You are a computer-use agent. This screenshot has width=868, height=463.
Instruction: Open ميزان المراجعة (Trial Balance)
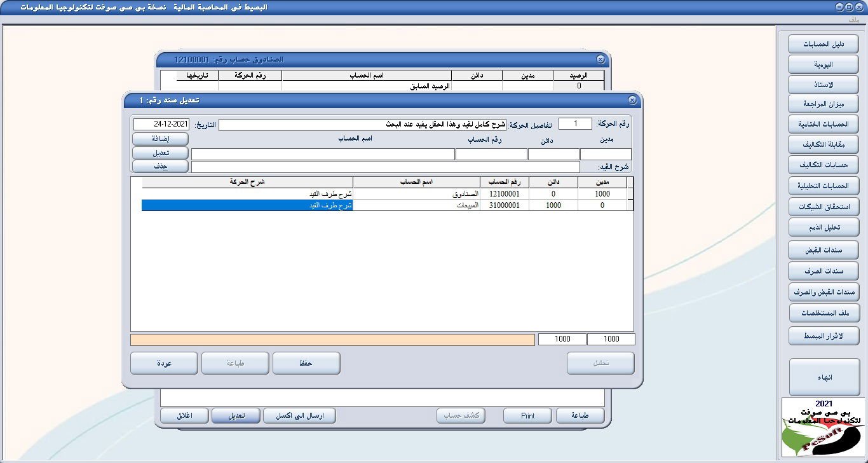point(823,104)
